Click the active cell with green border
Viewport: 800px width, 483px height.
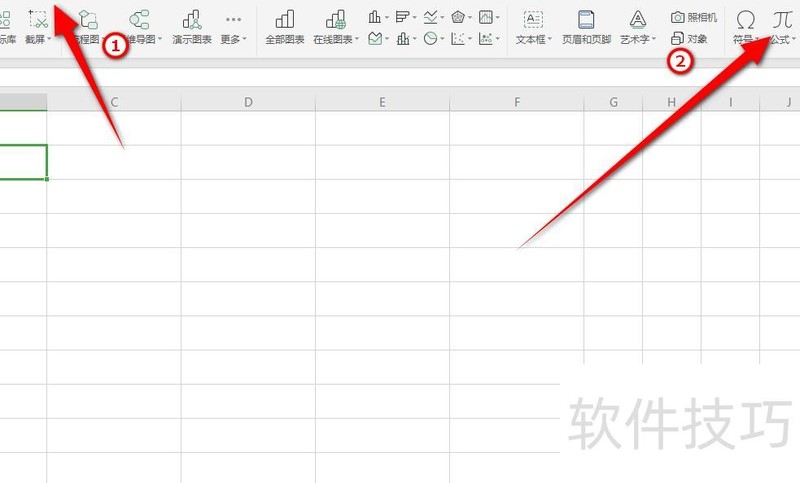[x=23, y=162]
